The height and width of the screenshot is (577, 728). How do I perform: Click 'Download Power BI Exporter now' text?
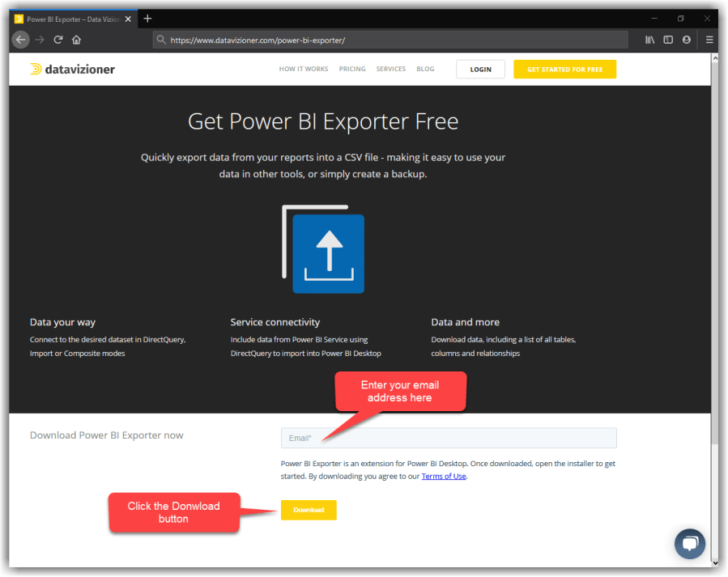(x=106, y=435)
